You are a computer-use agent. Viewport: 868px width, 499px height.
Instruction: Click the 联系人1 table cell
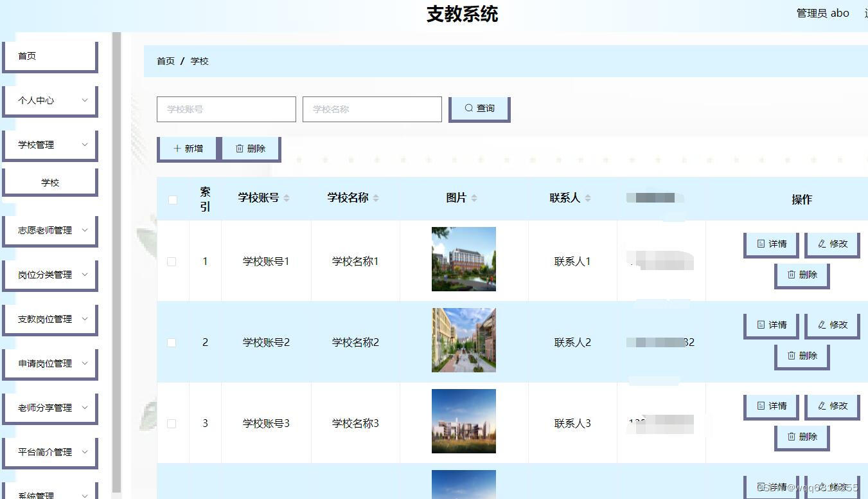(572, 262)
